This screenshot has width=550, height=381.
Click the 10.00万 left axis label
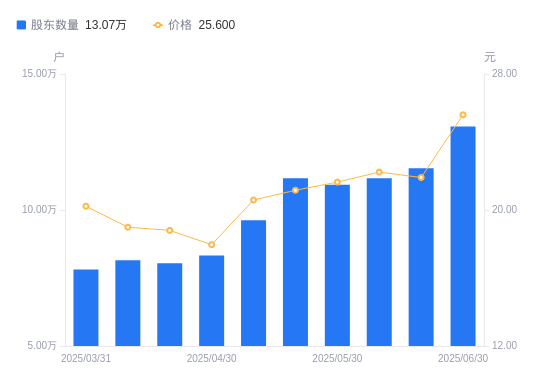pyautogui.click(x=39, y=209)
